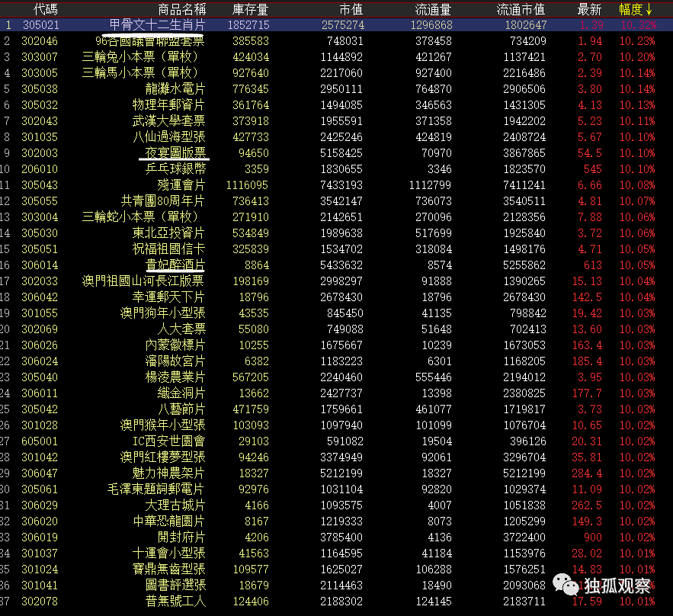Sort by 流通量 column header
The image size is (673, 616).
coord(433,9)
